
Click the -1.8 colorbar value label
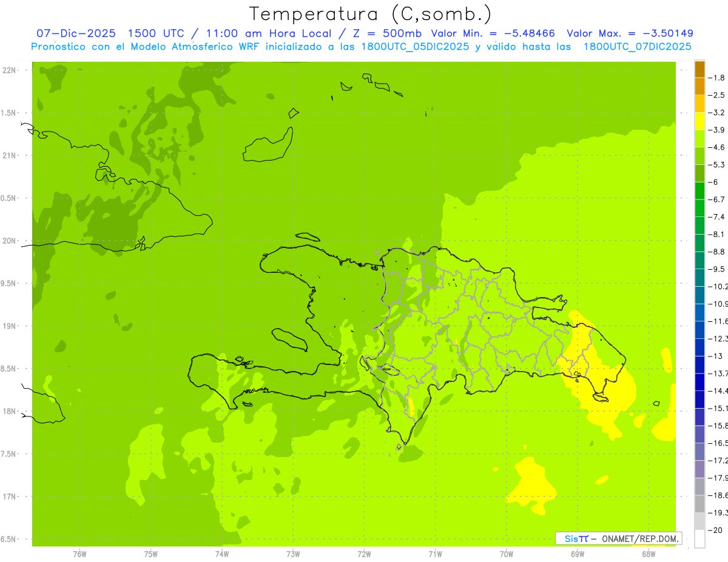coord(717,78)
